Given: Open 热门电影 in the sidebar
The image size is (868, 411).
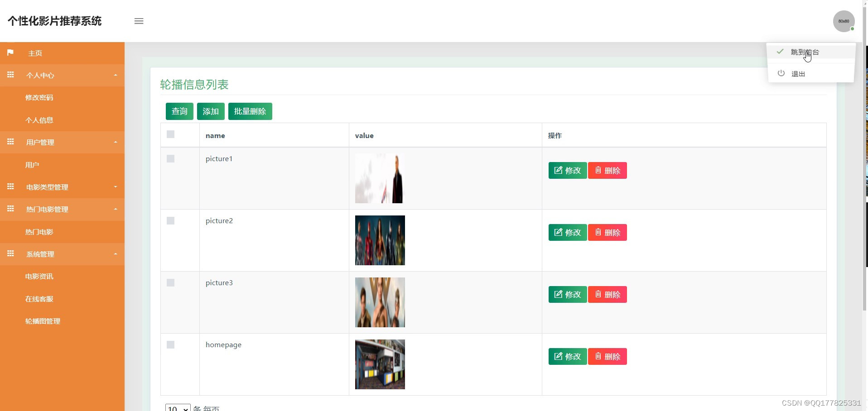Looking at the screenshot, I should pos(39,232).
